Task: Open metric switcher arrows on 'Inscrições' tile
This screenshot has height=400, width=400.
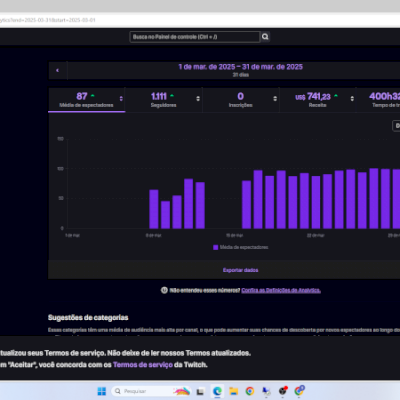Action: 275,99
